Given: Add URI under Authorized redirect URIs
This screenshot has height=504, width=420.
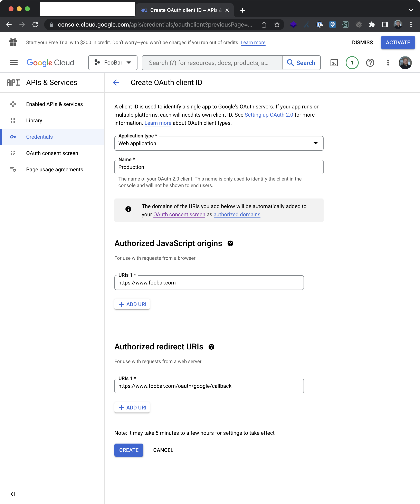Looking at the screenshot, I should [x=132, y=408].
